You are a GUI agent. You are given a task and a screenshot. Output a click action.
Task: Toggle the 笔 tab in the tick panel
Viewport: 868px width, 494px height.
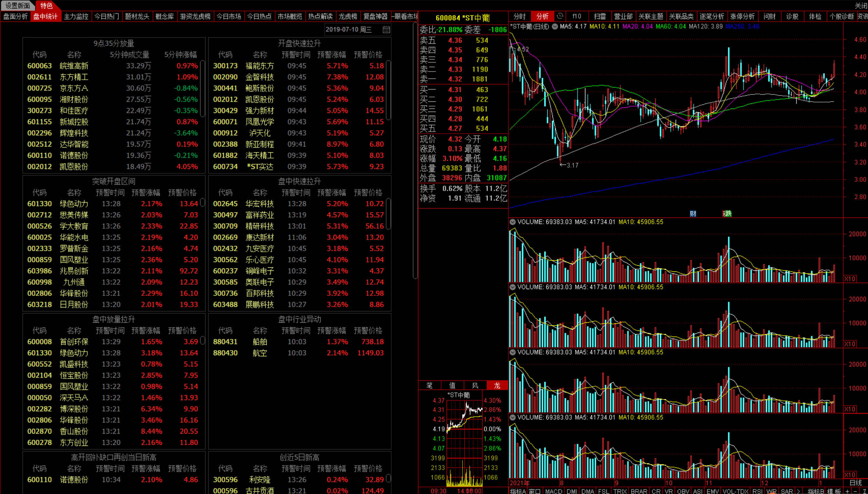(429, 385)
